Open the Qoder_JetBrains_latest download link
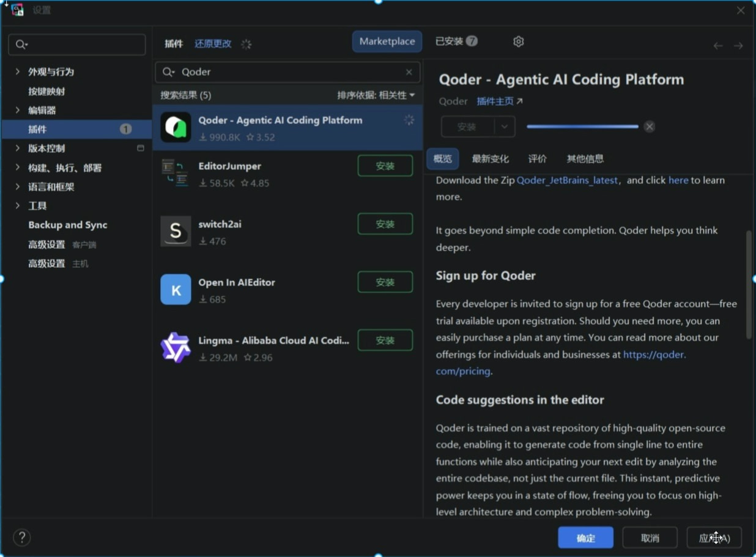Screen dimensions: 756x557 coord(567,180)
